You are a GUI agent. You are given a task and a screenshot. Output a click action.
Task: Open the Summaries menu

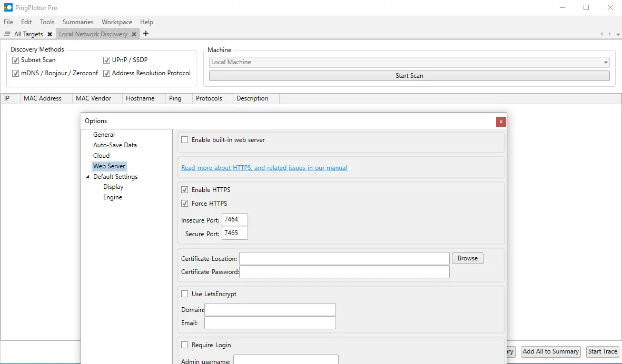pyautogui.click(x=78, y=22)
